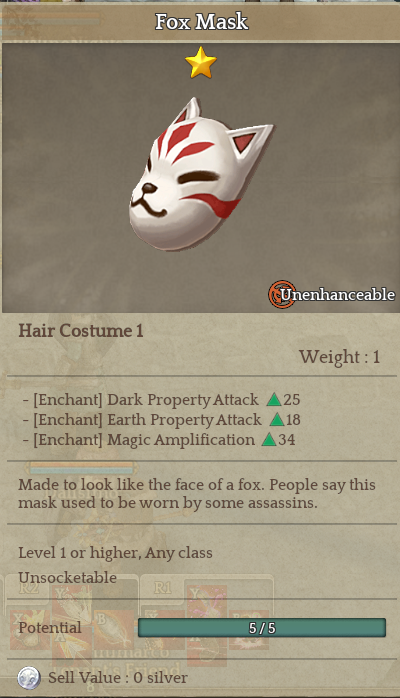400x698 pixels.
Task: Click the Sell Value : 0 silver text
Action: pyautogui.click(x=118, y=678)
